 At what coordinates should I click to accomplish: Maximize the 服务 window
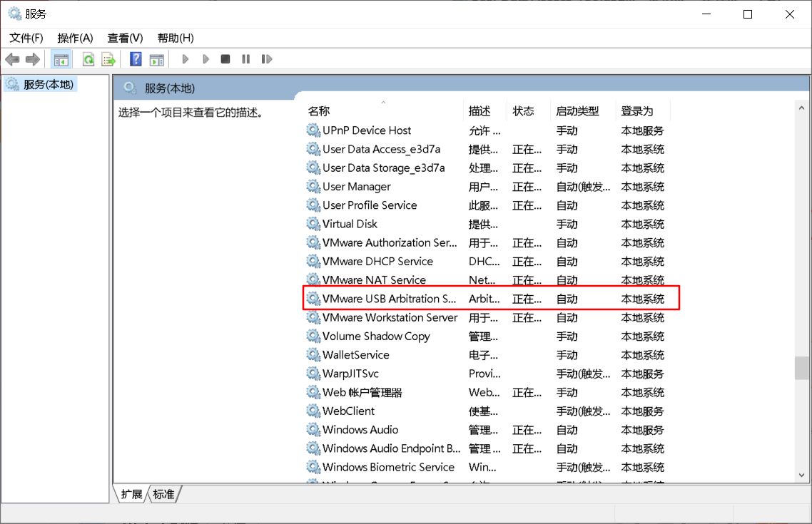click(x=748, y=14)
